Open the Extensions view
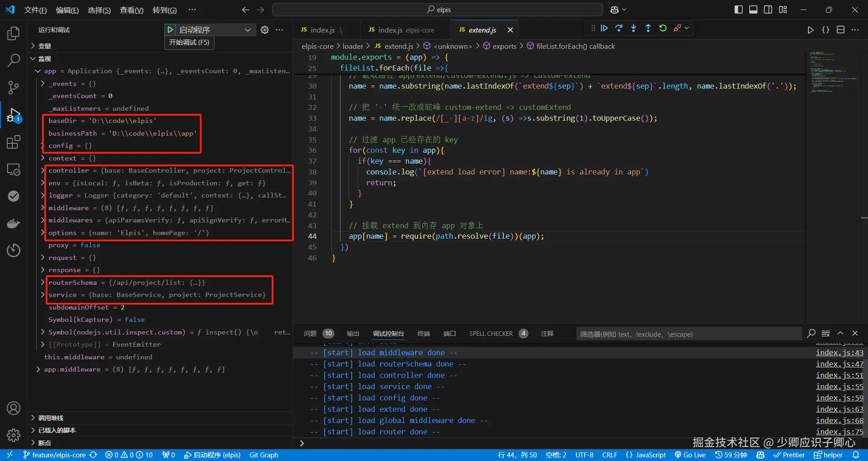The height and width of the screenshot is (461, 868). pos(14,142)
